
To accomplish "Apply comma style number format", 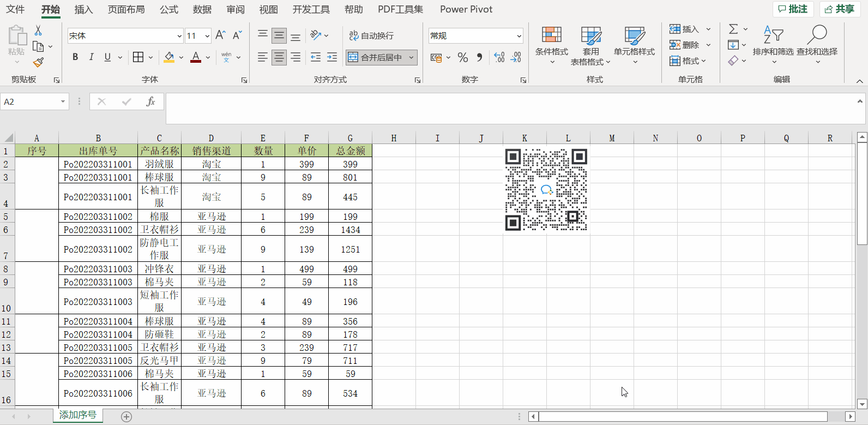I will [479, 57].
